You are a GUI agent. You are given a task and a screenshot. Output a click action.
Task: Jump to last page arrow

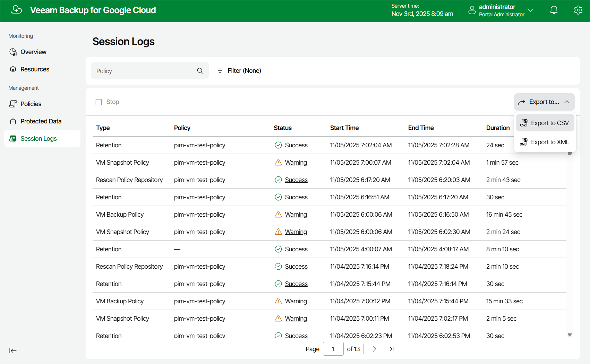[392, 349]
